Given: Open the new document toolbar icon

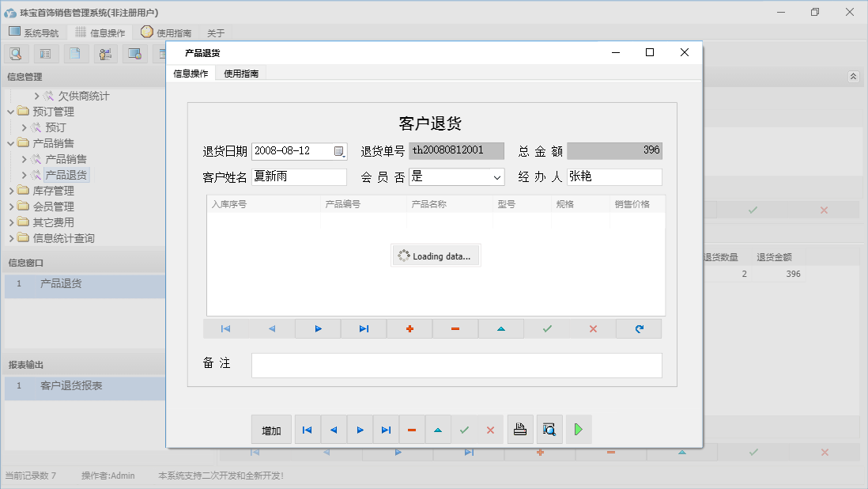Looking at the screenshot, I should point(75,53).
